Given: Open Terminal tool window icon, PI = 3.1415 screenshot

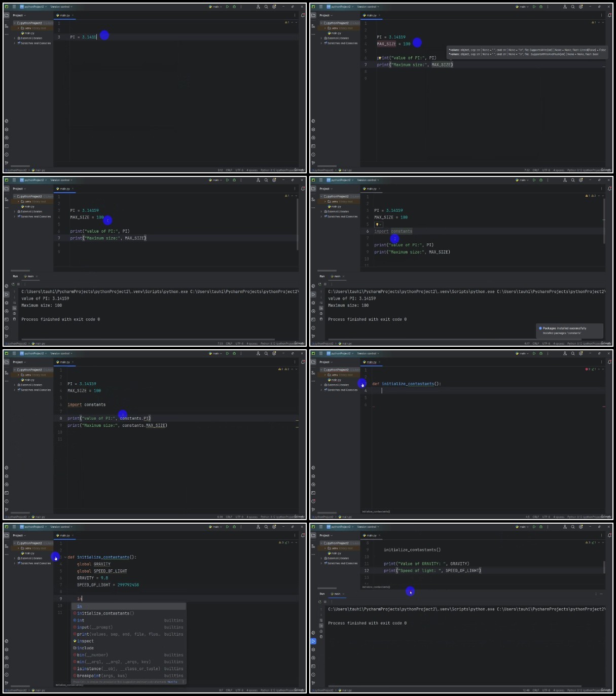Looking at the screenshot, I should click(7, 146).
